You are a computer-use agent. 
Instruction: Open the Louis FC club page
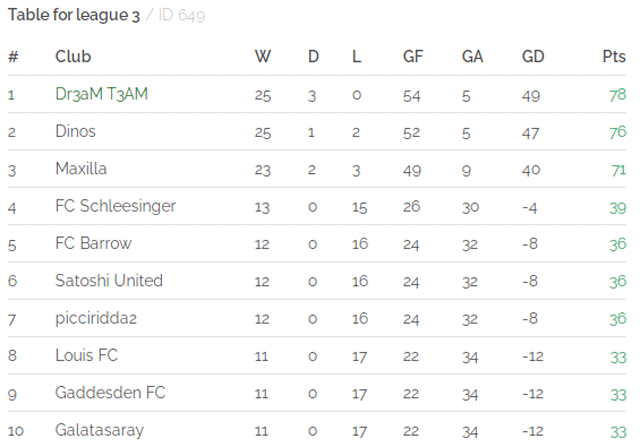[86, 355]
